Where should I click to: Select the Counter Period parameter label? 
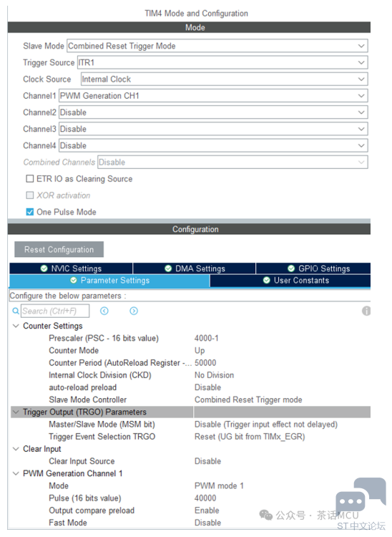[120, 363]
